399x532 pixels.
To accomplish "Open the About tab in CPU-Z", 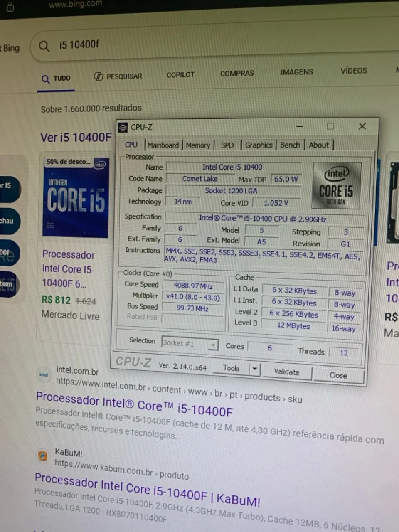I will 319,145.
